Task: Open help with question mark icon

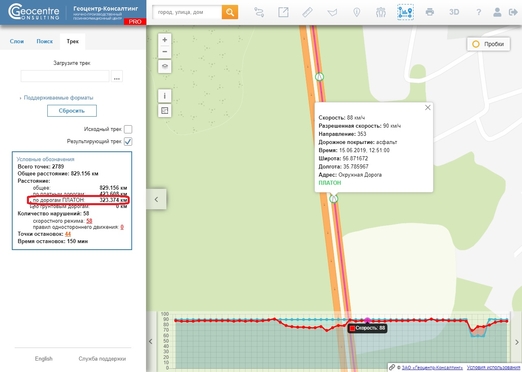Action: click(x=479, y=12)
